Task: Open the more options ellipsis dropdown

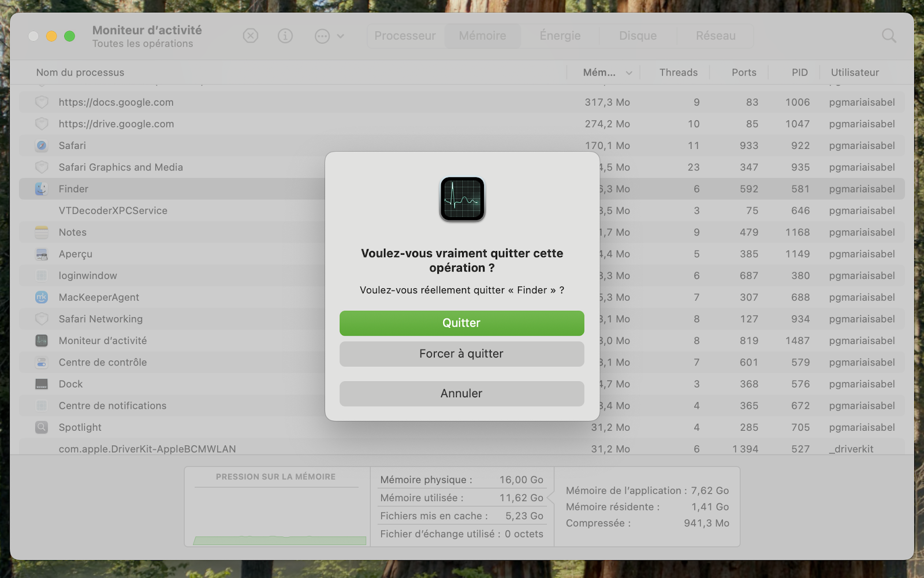Action: 329,36
